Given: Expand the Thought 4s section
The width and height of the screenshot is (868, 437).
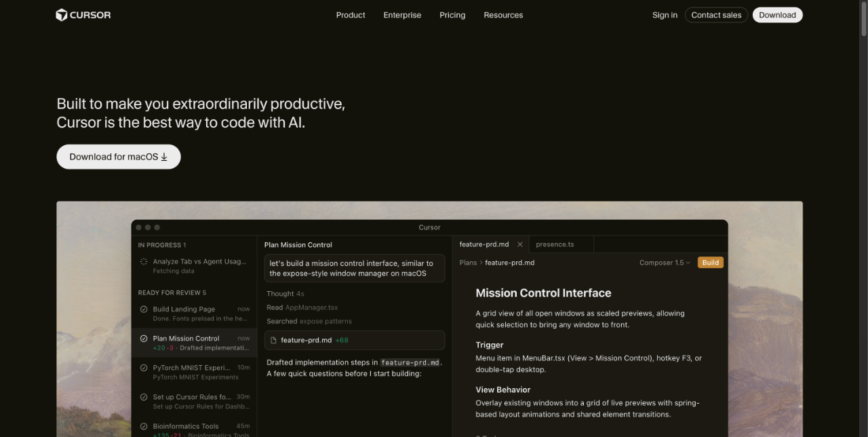Looking at the screenshot, I should pos(283,293).
